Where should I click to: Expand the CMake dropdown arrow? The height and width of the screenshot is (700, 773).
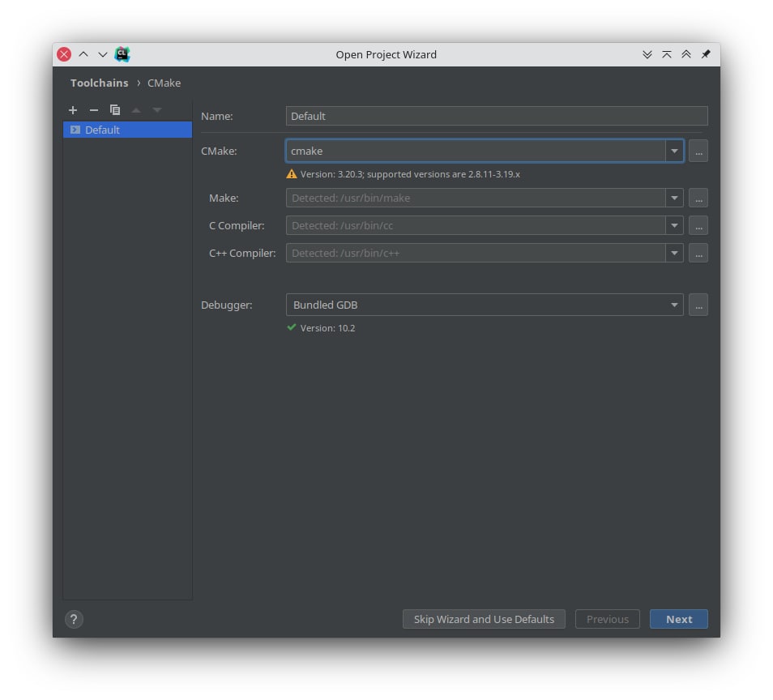(674, 151)
